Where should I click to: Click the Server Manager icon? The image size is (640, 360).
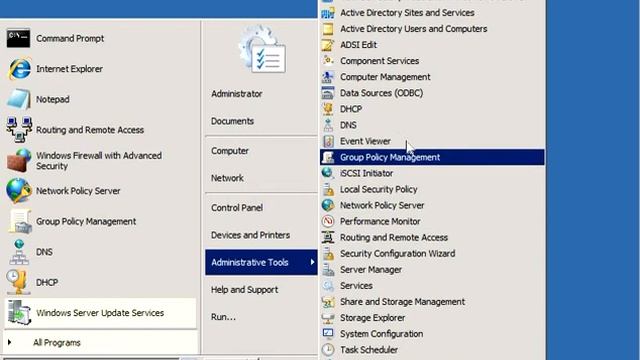[x=328, y=269]
